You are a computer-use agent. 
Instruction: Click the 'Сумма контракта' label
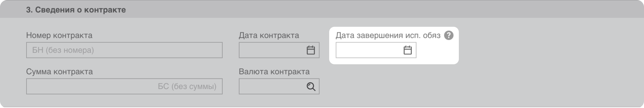(59, 72)
